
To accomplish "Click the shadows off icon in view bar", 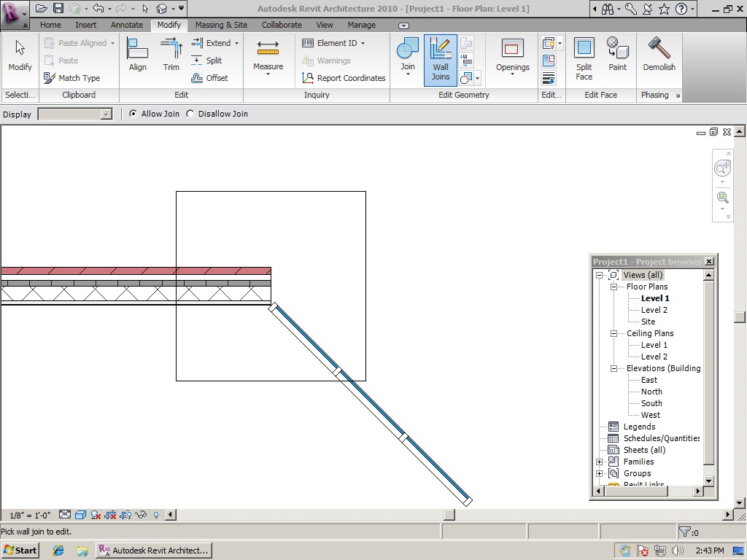I will 96,515.
